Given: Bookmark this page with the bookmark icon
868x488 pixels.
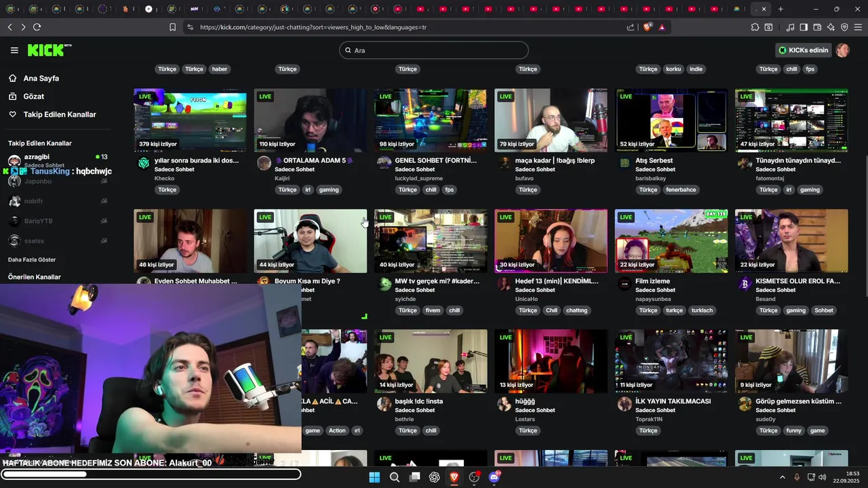Looking at the screenshot, I should coord(172,27).
